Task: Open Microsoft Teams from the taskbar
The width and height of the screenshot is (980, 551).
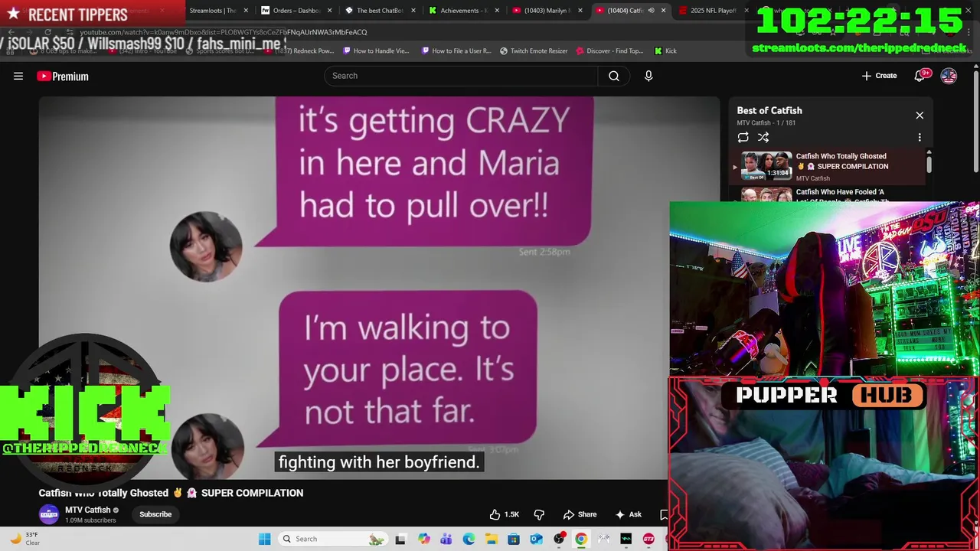Action: [446, 539]
